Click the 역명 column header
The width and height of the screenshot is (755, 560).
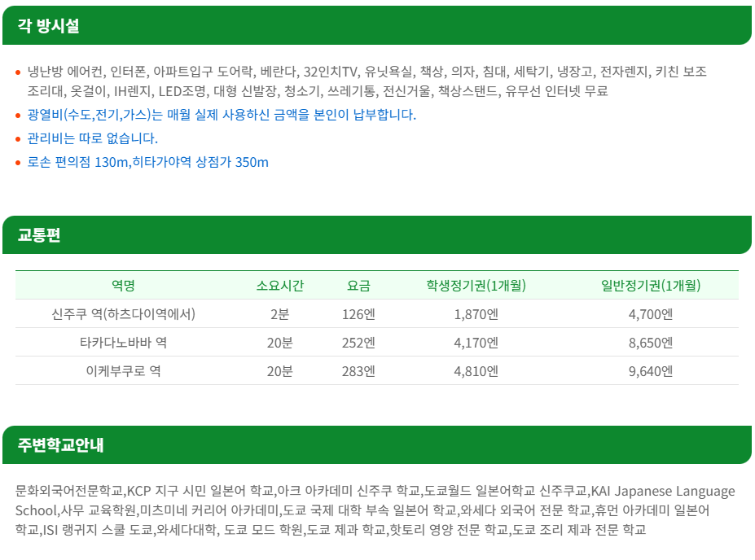pos(123,285)
